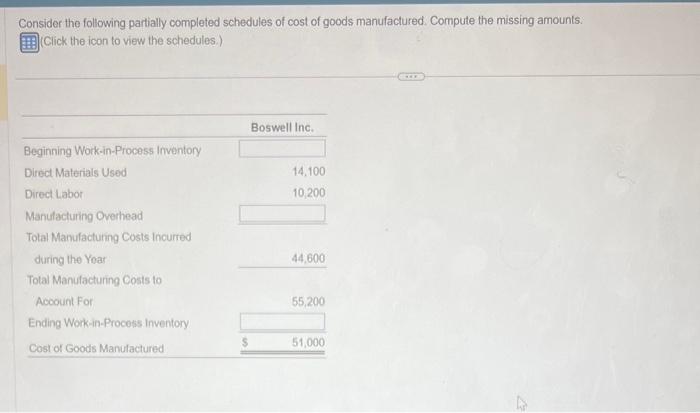The image size is (700, 413).
Task: Focus the Ending Work-in-Process Inventory input box
Action: click(282, 321)
